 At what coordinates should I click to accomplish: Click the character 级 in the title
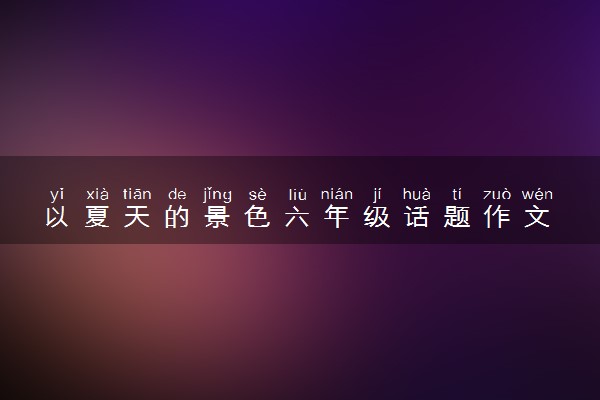(x=377, y=217)
